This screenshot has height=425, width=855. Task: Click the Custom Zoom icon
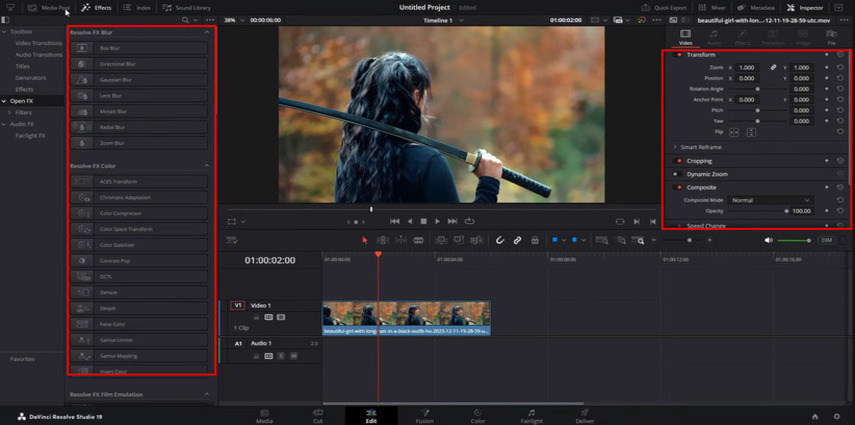[639, 240]
